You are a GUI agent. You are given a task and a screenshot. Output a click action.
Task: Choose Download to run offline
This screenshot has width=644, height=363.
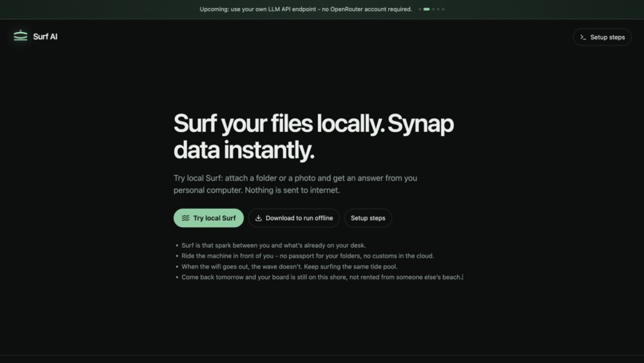coord(294,218)
